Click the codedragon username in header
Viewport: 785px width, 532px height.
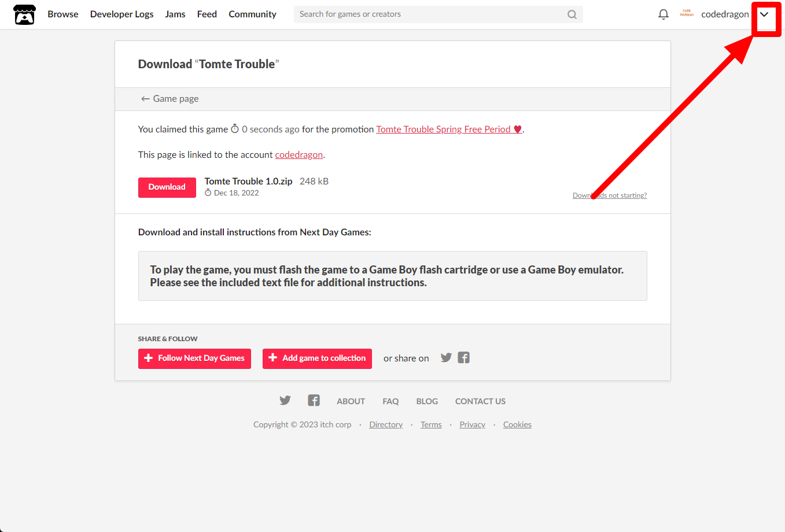[725, 14]
